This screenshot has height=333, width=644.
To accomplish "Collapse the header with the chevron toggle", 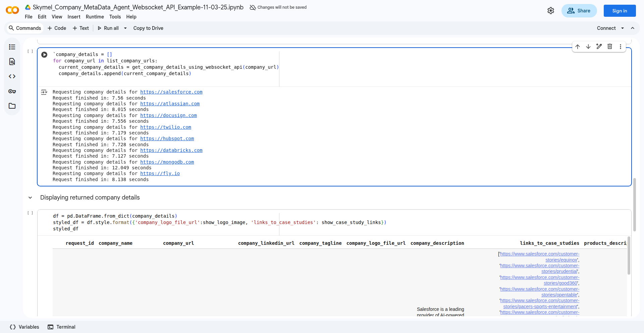I will coord(633,28).
